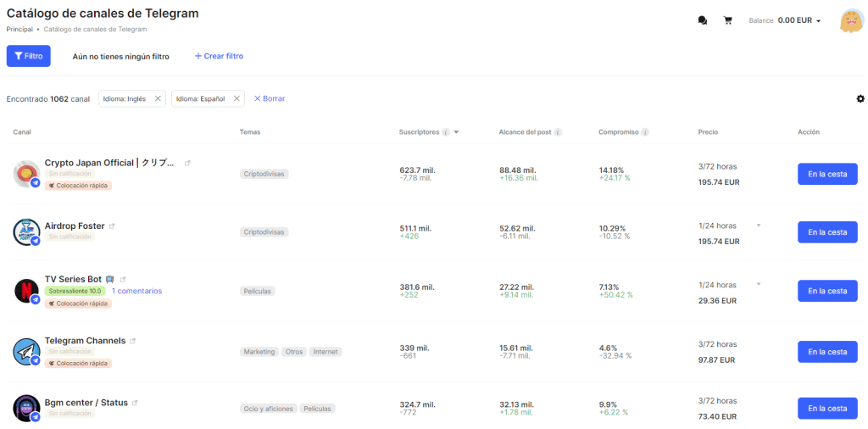
Task: Open external link icon beside Telegram Channels
Action: coord(133,341)
